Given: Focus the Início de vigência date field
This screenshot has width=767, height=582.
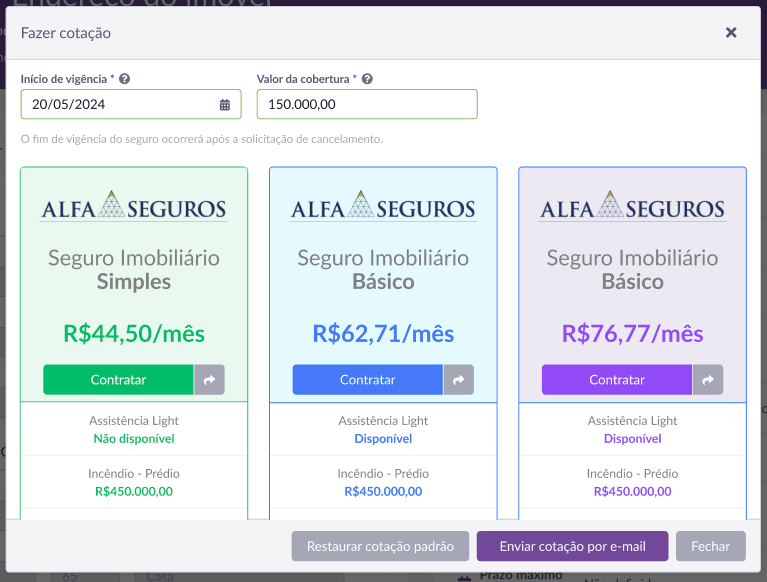Looking at the screenshot, I should [x=131, y=104].
